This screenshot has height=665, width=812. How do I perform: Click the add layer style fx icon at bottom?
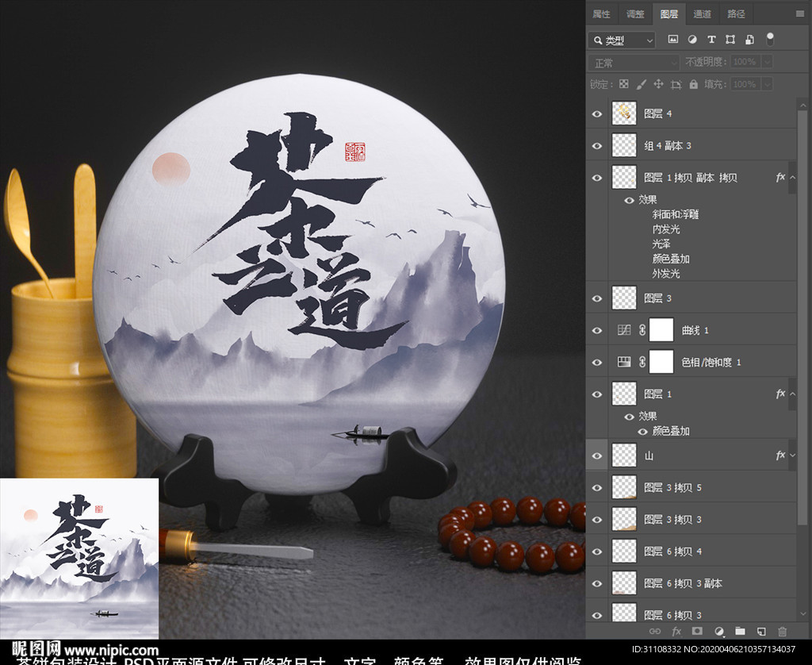pos(676,632)
